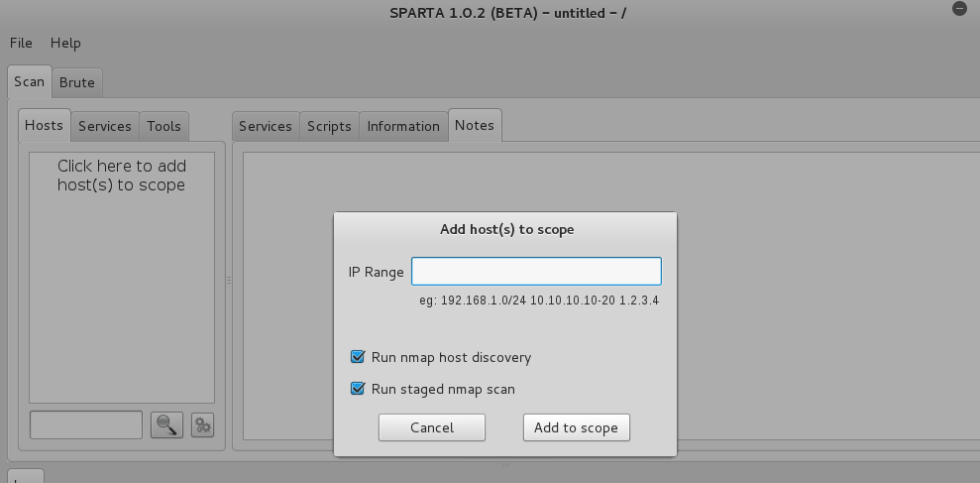The image size is (980, 483).
Task: Switch to the Scripts tab
Action: point(329,126)
